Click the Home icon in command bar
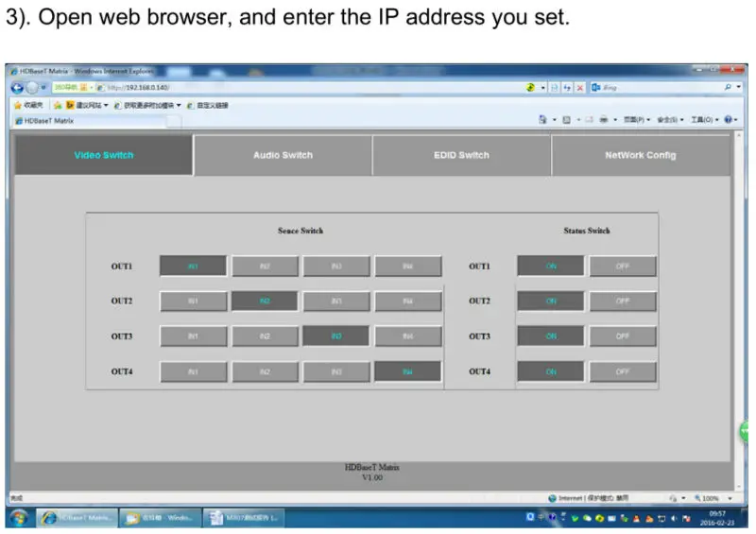Image resolution: width=756 pixels, height=534 pixels. [x=542, y=119]
